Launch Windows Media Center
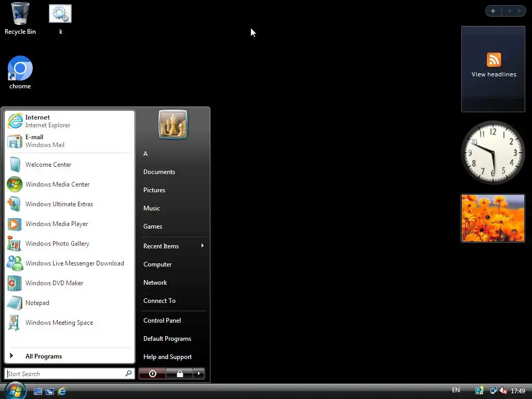The width and height of the screenshot is (532, 399). pos(70,184)
